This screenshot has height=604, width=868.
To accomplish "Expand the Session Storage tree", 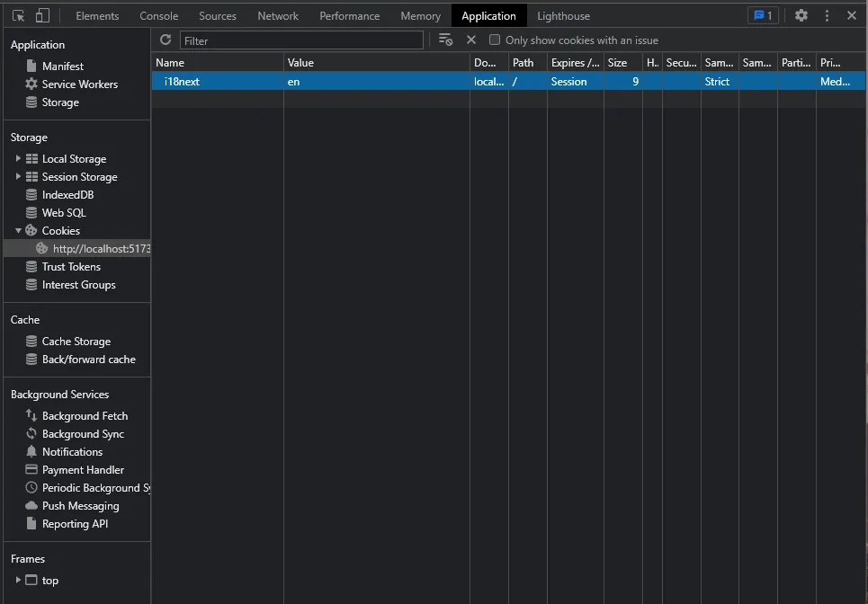I will 18,177.
